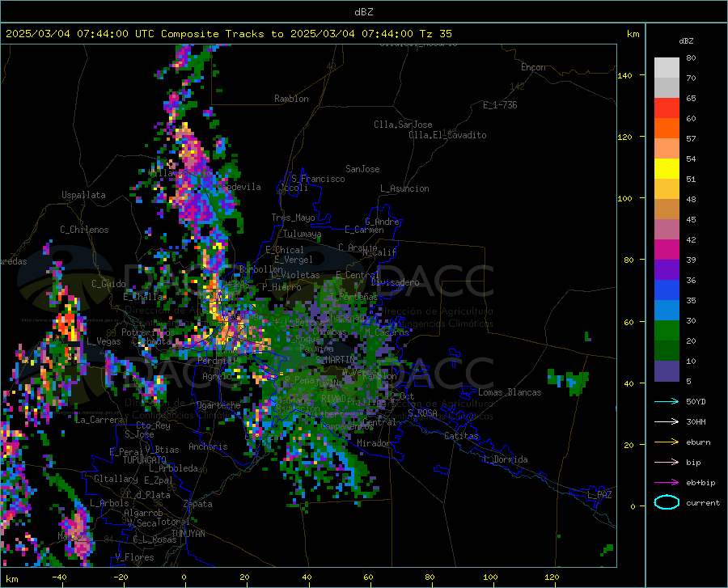Click the C_Guido label
Image resolution: width=728 pixels, height=588 pixels.
coord(108,284)
